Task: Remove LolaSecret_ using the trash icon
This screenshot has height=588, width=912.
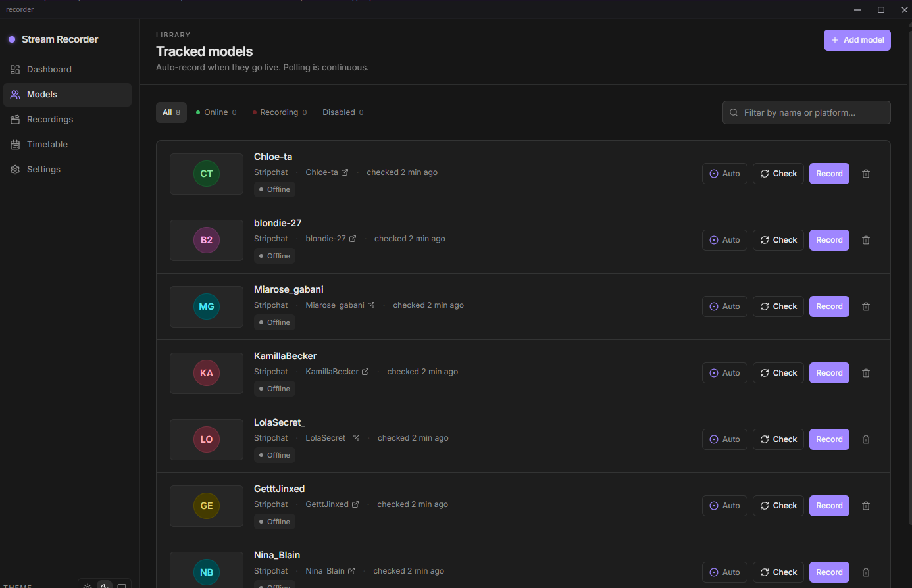Action: tap(866, 439)
